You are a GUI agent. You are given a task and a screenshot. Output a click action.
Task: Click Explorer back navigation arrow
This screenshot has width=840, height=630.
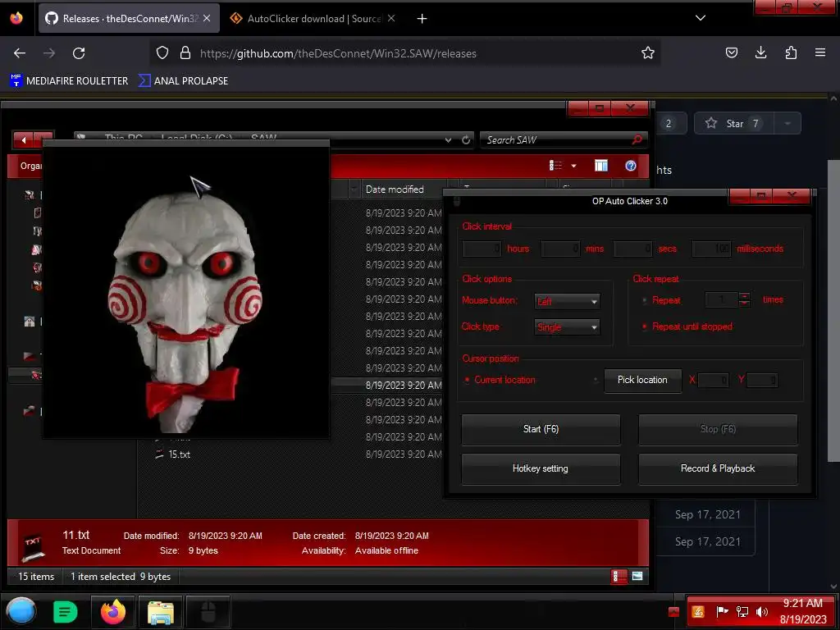pos(24,139)
